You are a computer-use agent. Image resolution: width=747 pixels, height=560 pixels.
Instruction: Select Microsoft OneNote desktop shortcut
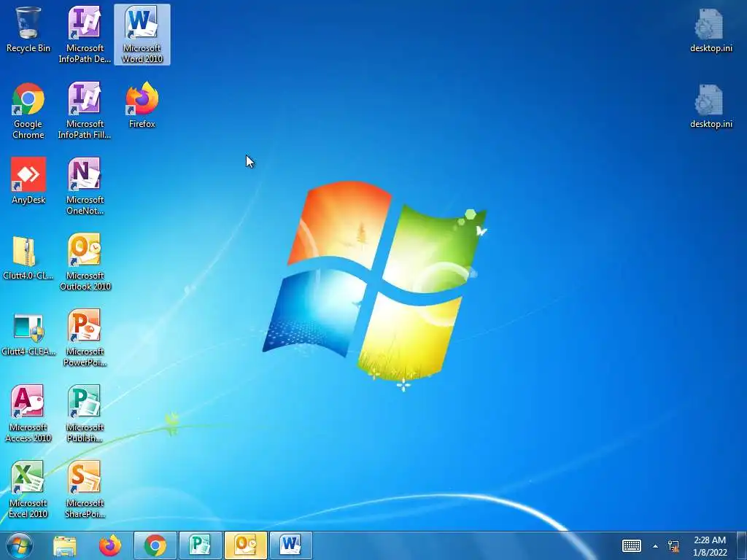tap(85, 186)
